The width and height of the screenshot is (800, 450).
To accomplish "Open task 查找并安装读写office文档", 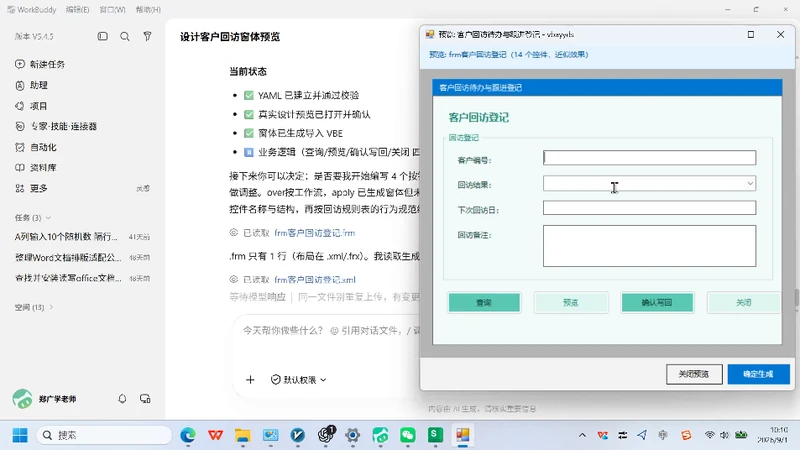I will click(83, 278).
